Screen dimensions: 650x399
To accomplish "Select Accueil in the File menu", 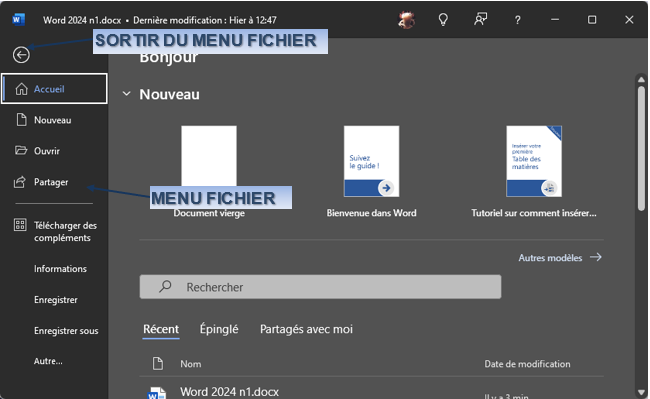I will (x=54, y=89).
